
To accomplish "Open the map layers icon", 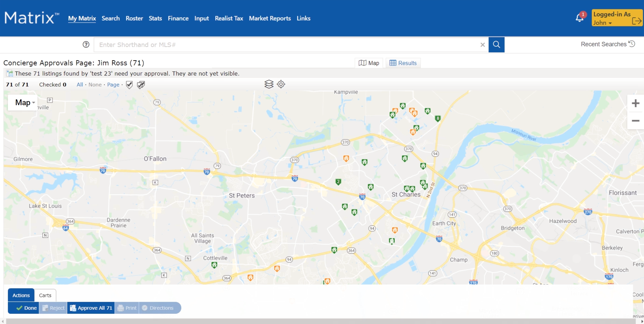I will click(x=269, y=84).
